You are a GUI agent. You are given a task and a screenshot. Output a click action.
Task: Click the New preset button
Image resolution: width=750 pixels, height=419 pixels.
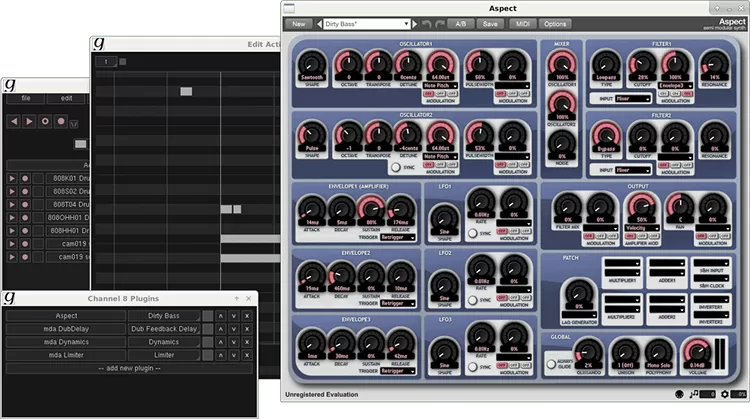pos(298,24)
